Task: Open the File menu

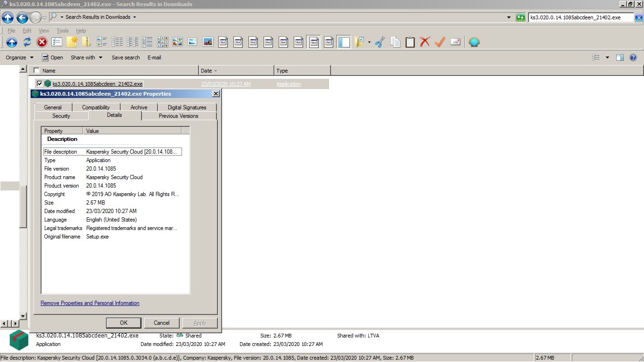Action: click(11, 31)
